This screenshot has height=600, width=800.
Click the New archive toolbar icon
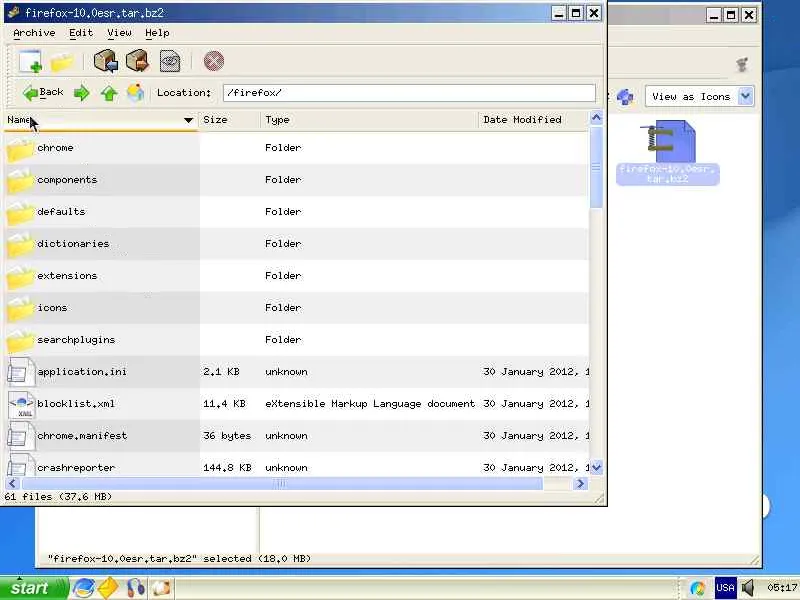tap(31, 61)
